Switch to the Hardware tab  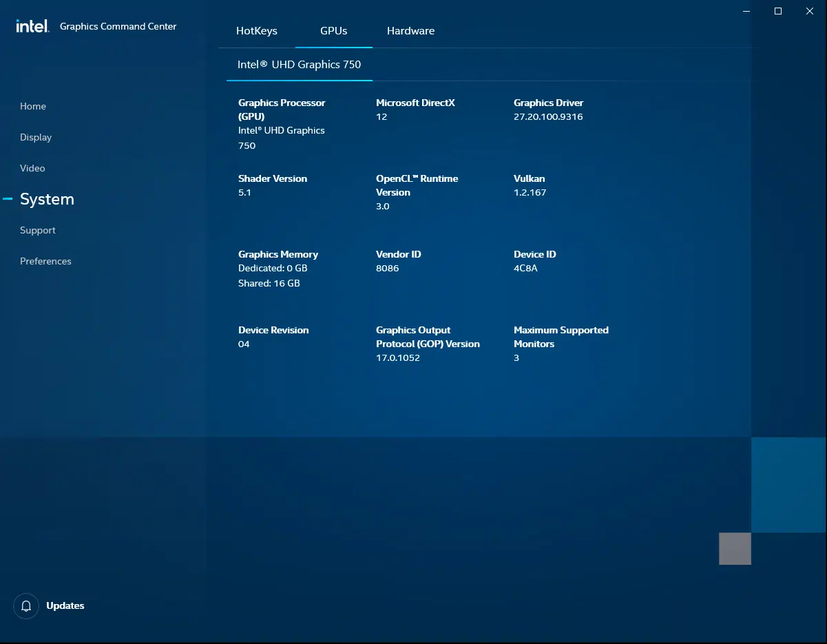click(410, 30)
